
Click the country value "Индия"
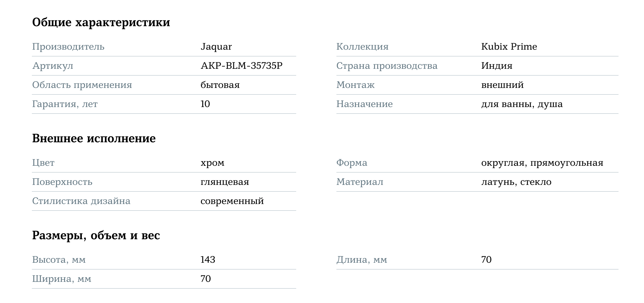coord(496,66)
